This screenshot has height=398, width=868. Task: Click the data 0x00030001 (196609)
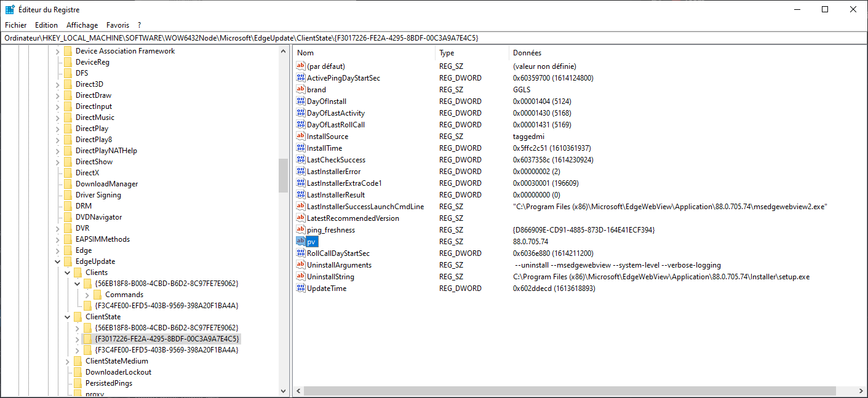click(x=546, y=183)
